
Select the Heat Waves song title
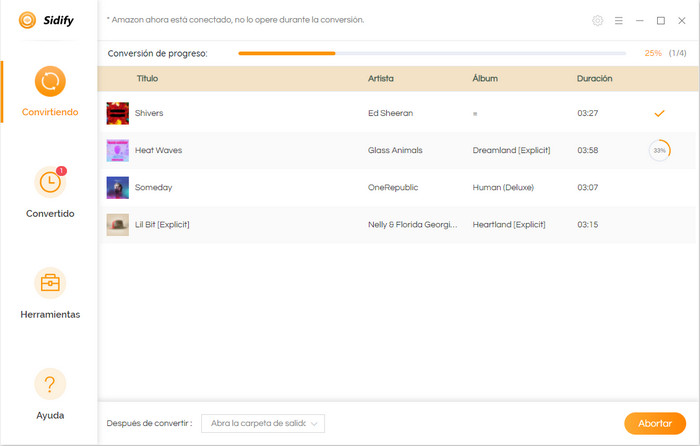[158, 150]
